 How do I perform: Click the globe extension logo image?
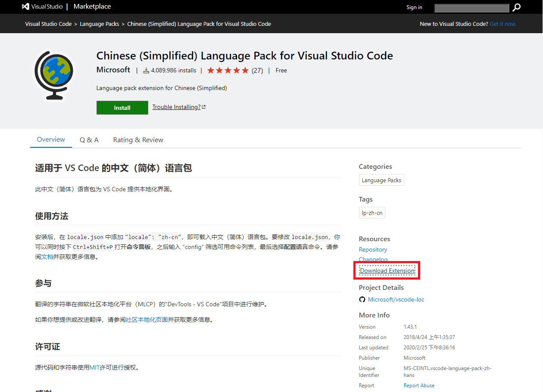coord(54,75)
